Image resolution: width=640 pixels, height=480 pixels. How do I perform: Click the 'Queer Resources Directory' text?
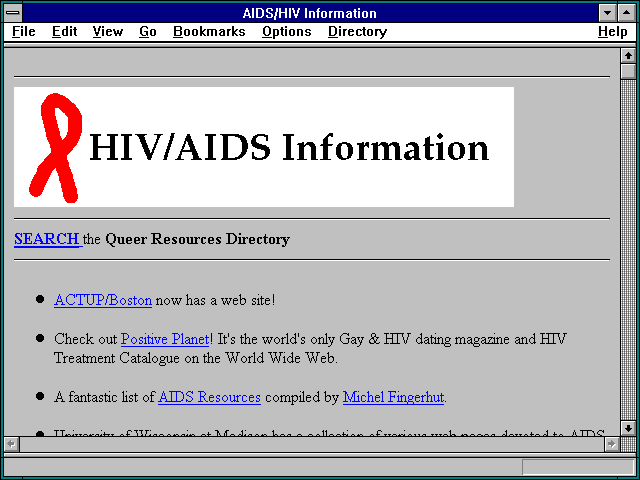[198, 239]
